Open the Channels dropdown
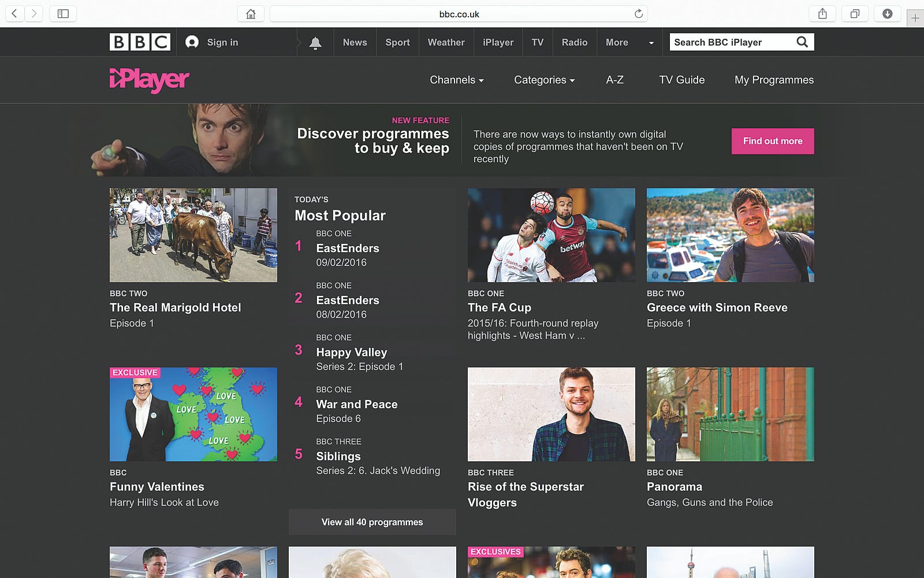This screenshot has height=578, width=924. pyautogui.click(x=456, y=80)
